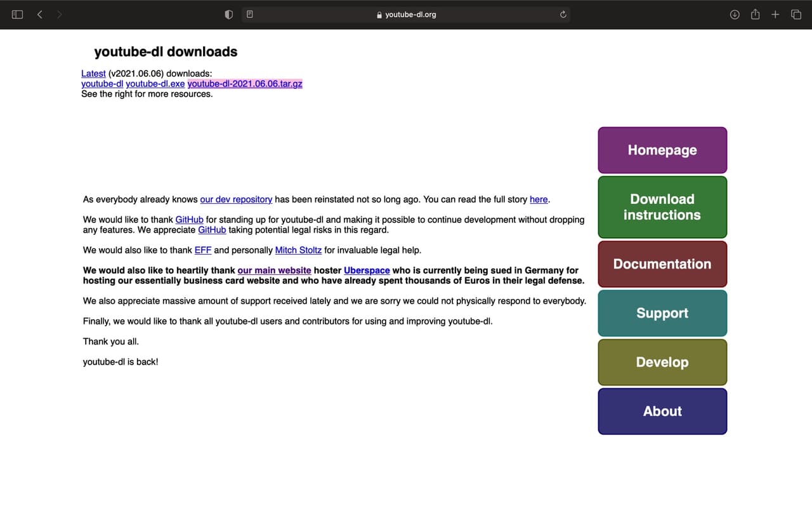Image resolution: width=812 pixels, height=508 pixels.
Task: Open the Uberspace link
Action: point(367,271)
